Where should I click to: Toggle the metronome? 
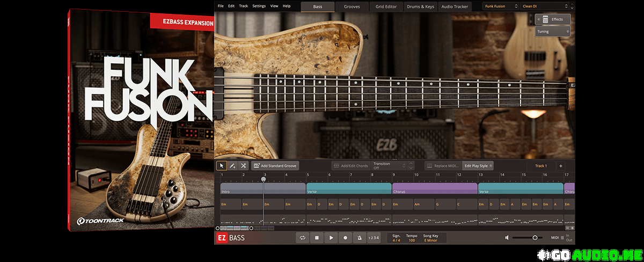tap(359, 238)
